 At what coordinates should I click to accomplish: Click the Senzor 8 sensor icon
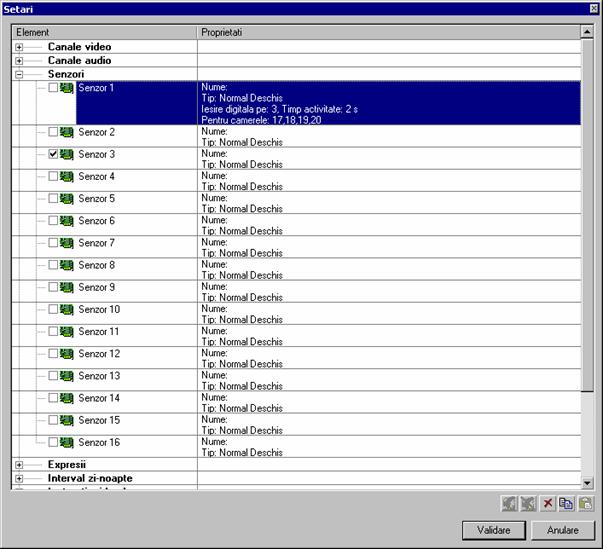pos(67,265)
